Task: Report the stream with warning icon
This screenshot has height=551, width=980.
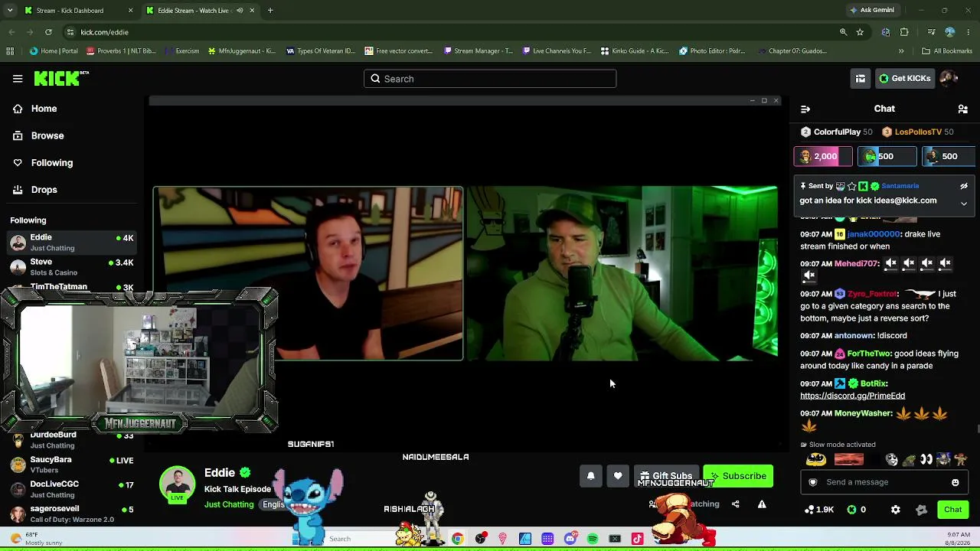Action: coord(762,504)
